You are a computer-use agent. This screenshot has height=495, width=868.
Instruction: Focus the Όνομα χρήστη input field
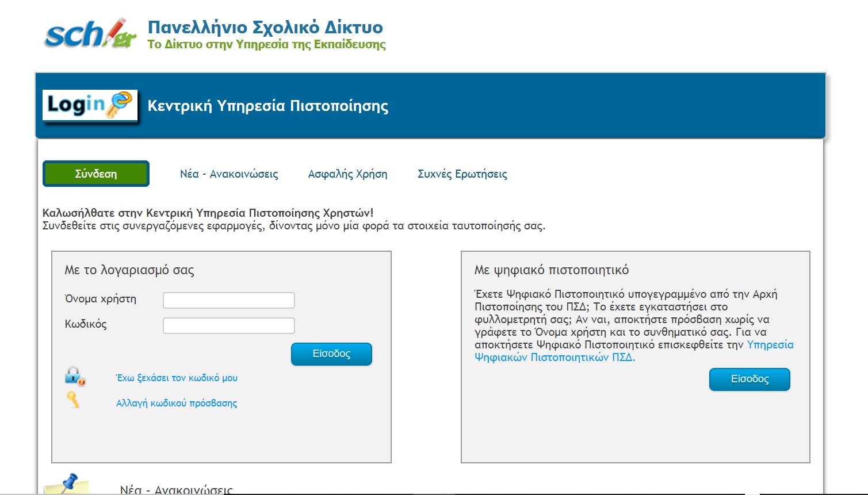(x=229, y=300)
